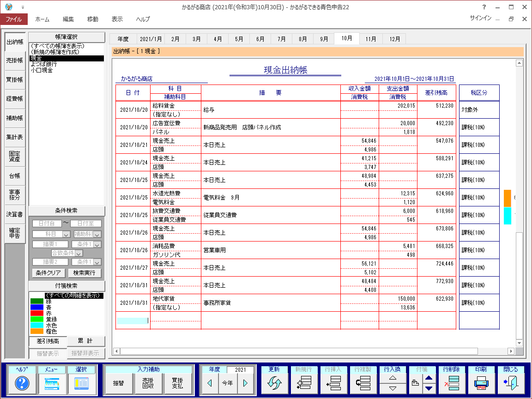
Task: Open the 補助科目 sub-account dropdown
Action: pyautogui.click(x=97, y=235)
